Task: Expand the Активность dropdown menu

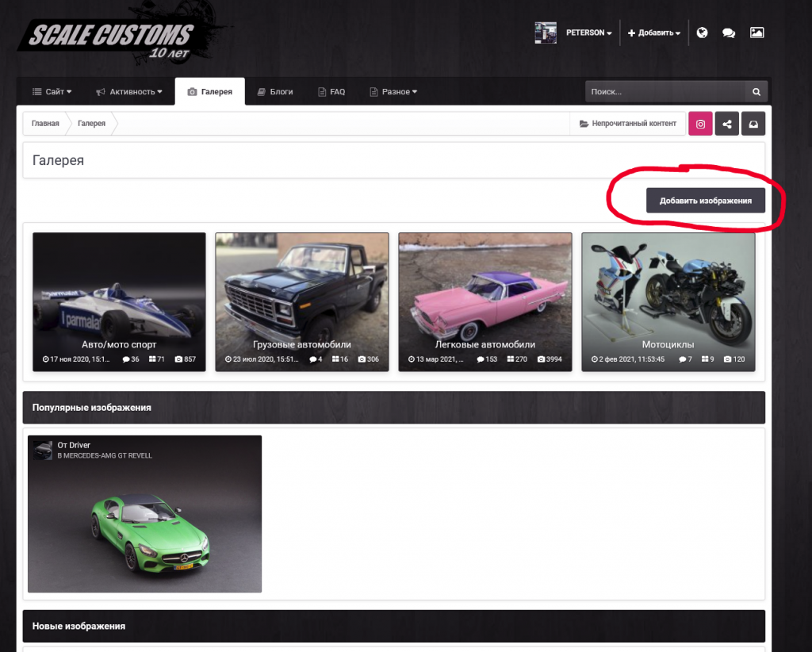Action: pos(129,92)
